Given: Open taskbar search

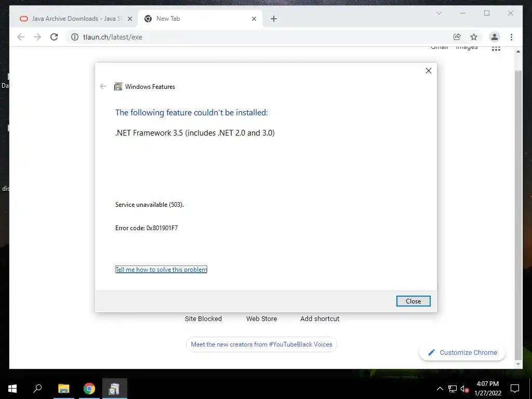Looking at the screenshot, I should (37, 389).
